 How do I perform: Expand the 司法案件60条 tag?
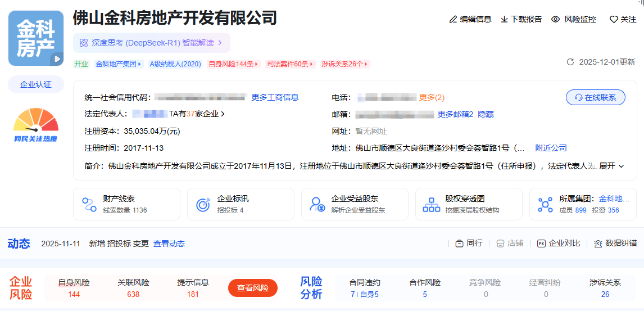tap(291, 64)
